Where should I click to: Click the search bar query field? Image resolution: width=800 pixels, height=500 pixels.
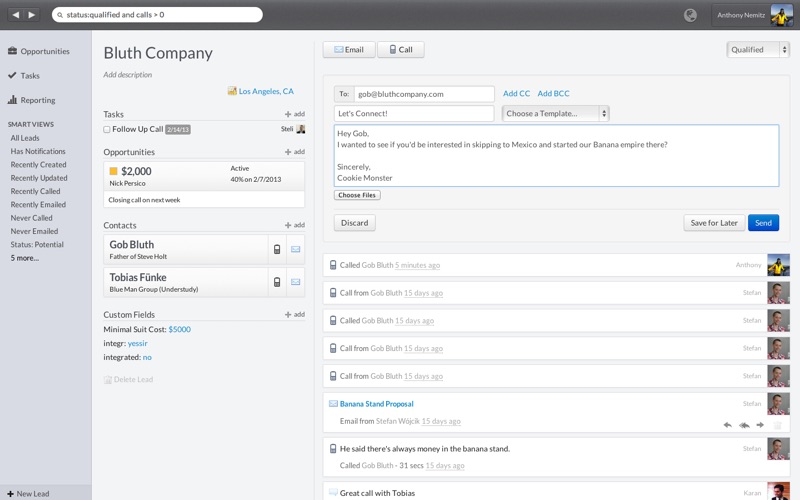click(157, 15)
